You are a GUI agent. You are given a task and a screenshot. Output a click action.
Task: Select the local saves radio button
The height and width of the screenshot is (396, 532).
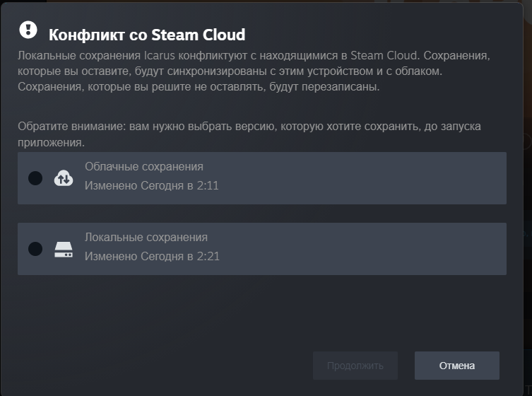[35, 249]
